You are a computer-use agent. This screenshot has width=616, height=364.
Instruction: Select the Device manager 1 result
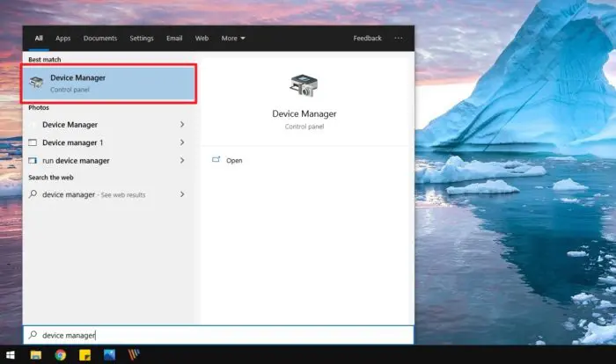109,142
